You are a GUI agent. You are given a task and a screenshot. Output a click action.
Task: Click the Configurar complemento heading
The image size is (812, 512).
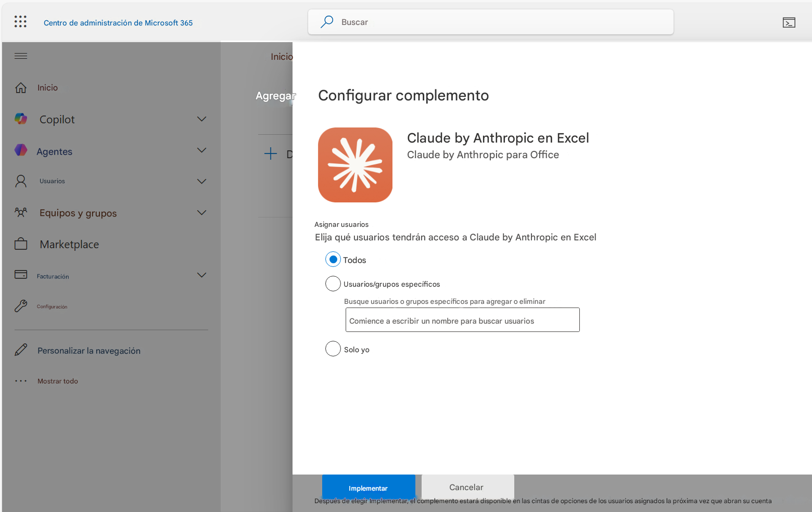[x=403, y=95]
